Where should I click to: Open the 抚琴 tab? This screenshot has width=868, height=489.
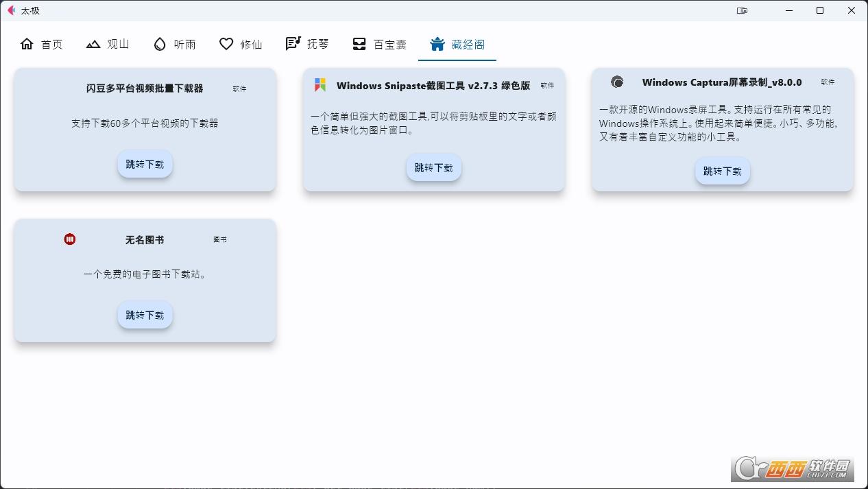click(307, 44)
